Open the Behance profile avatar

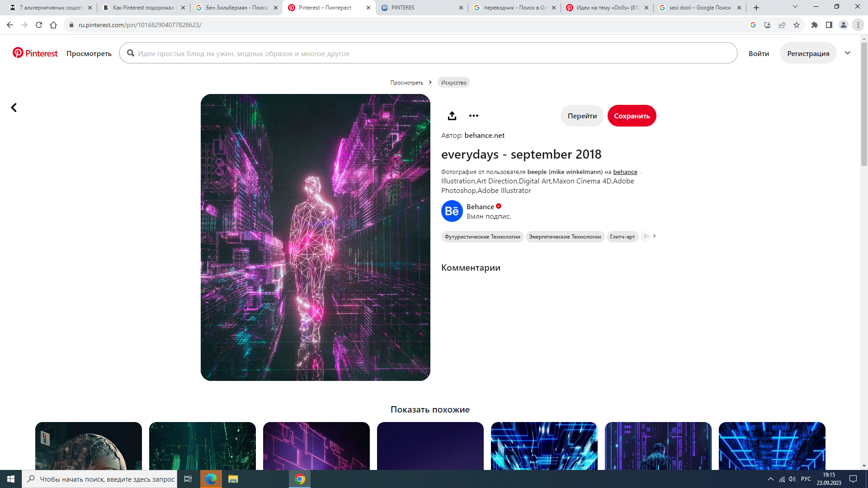pos(452,211)
